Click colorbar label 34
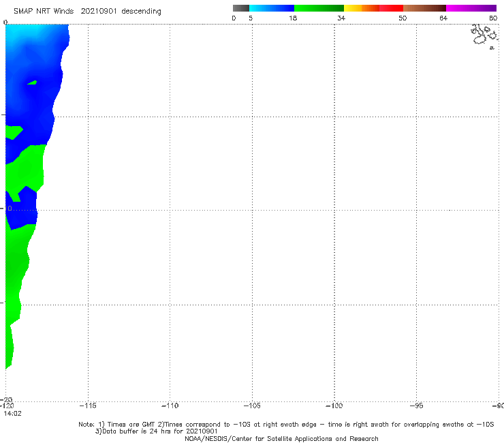Viewport: 504px width, 443px height. (341, 18)
